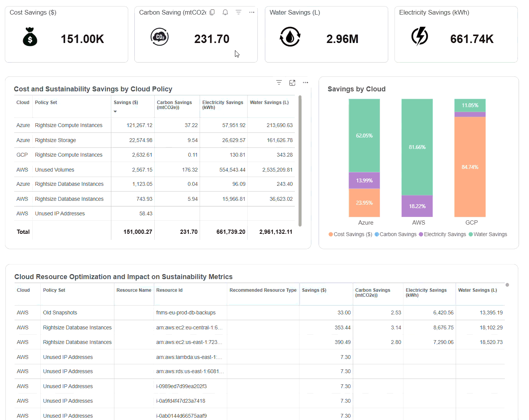Click resource fnms-eu-prod-db-backups
This screenshot has width=529, height=420.
tap(186, 313)
